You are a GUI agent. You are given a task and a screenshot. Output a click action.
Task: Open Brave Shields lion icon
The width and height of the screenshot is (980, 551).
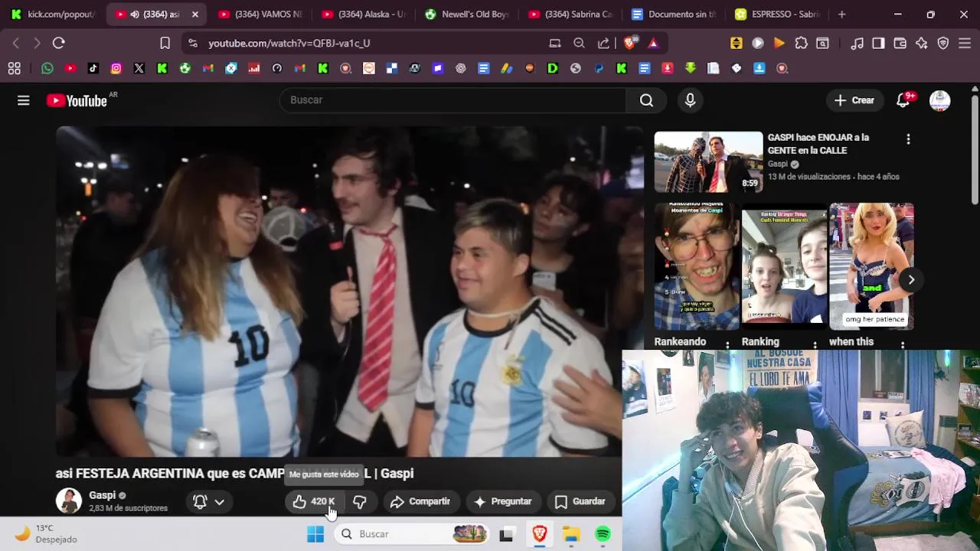(630, 44)
